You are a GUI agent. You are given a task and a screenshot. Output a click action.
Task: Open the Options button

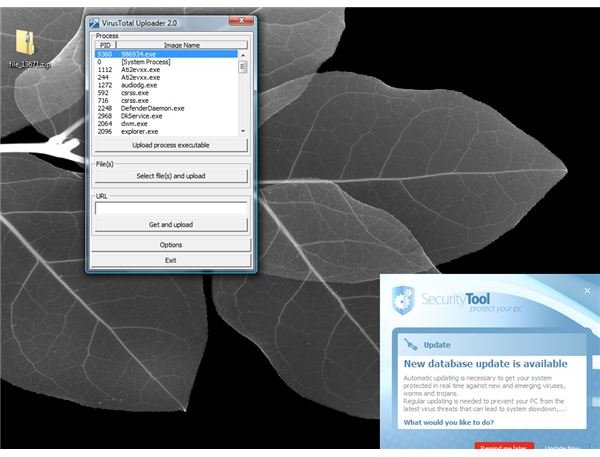point(171,245)
